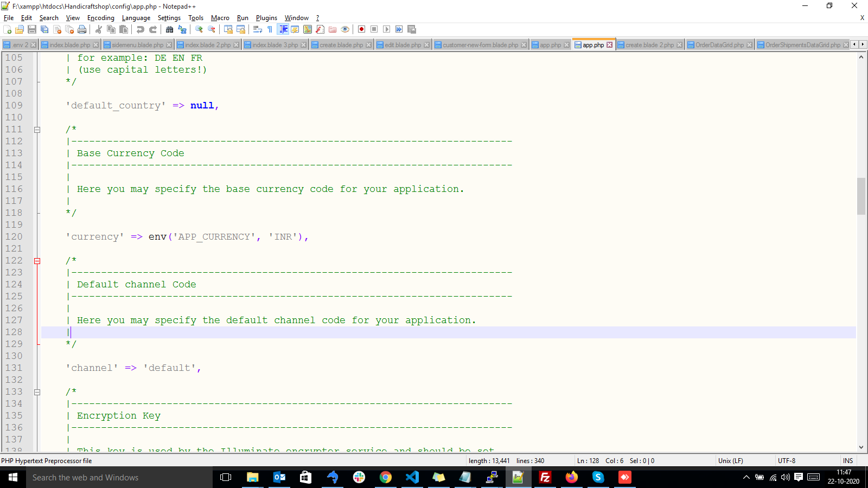
Task: Create a new file from the toolbar
Action: pyautogui.click(x=7, y=29)
